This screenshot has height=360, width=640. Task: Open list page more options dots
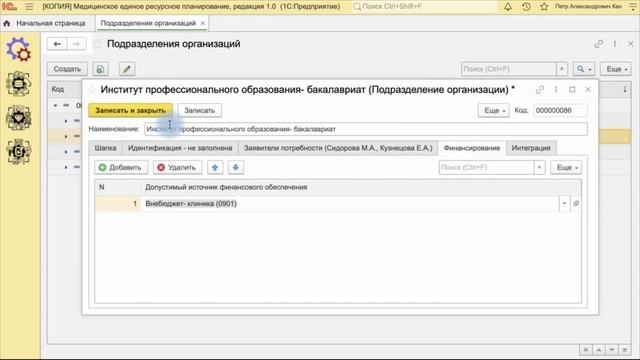pos(615,44)
